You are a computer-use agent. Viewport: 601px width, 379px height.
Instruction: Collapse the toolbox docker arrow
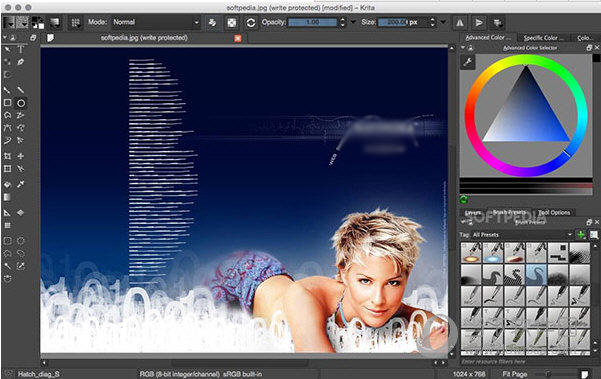tap(5, 38)
